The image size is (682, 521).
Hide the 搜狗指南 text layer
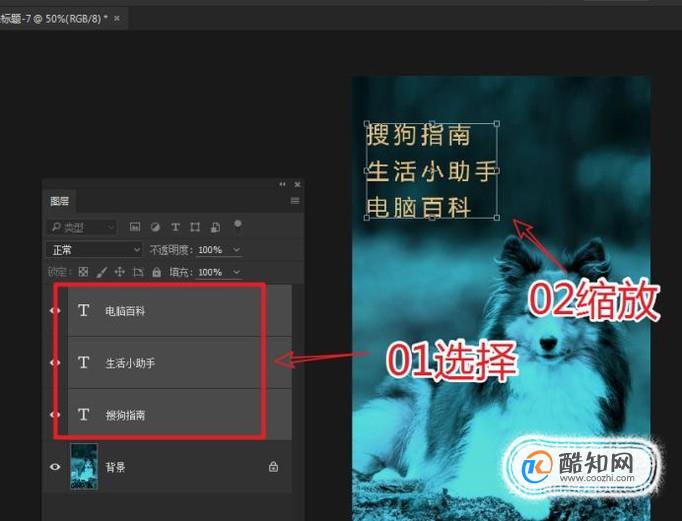(55, 414)
